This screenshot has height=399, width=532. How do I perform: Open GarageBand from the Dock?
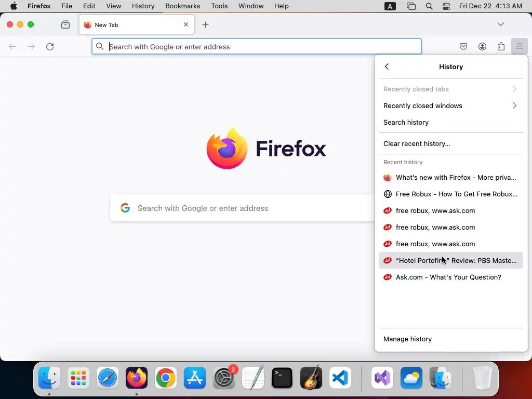click(x=311, y=378)
